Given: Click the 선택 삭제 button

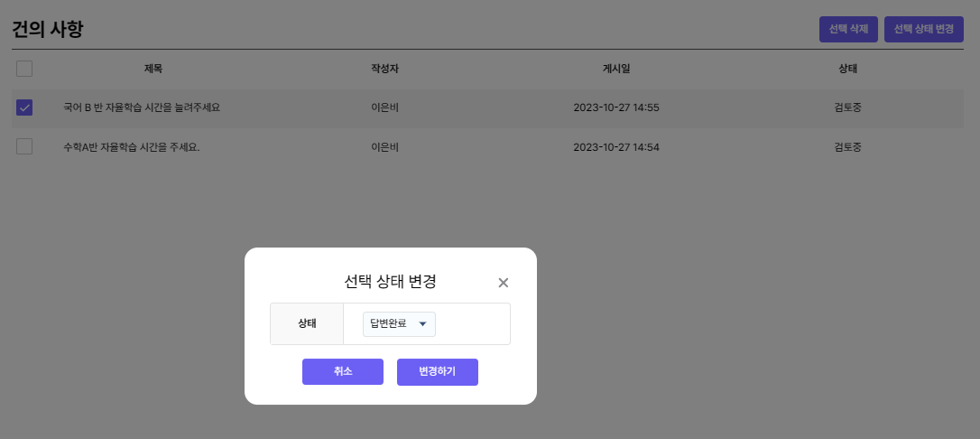Looking at the screenshot, I should coord(848,30).
